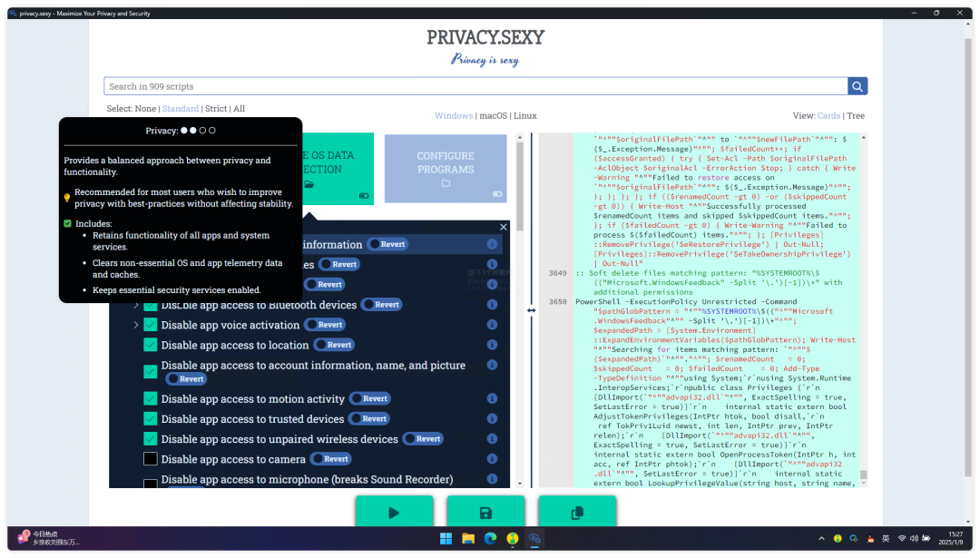Image resolution: width=980 pixels, height=558 pixels.
Task: Switch to macOS scripts
Action: click(x=493, y=115)
